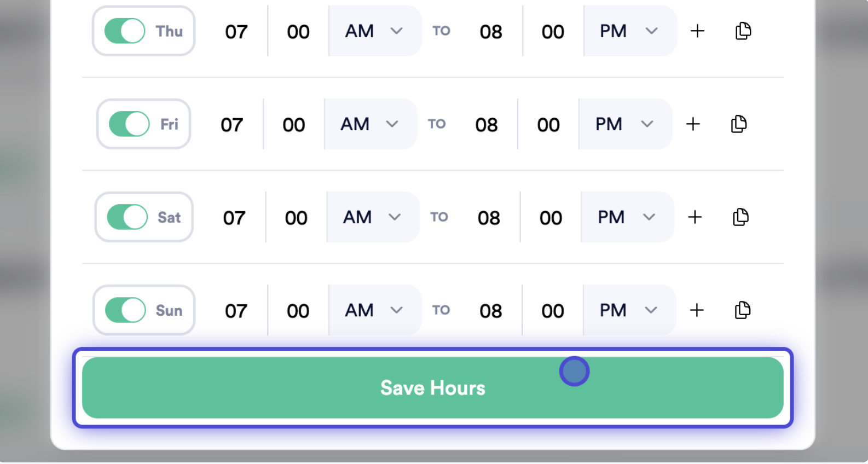Expand Sunday closing PM dropdown
Image resolution: width=868 pixels, height=464 pixels.
coord(629,310)
